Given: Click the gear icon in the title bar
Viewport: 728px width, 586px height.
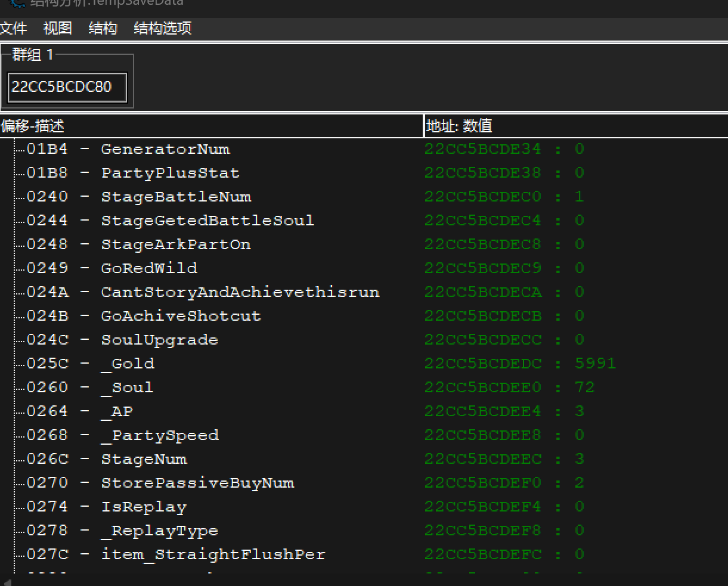Looking at the screenshot, I should pyautogui.click(x=16, y=4).
